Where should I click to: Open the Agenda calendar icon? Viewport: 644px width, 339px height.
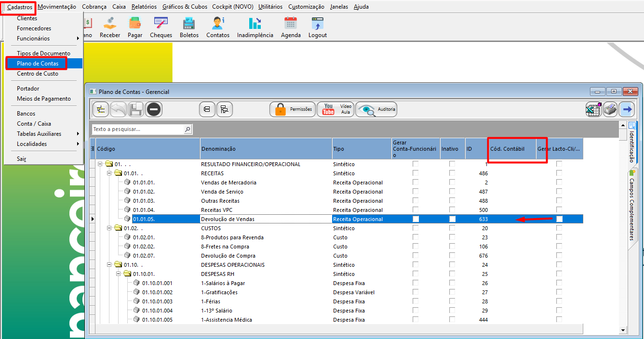(291, 27)
